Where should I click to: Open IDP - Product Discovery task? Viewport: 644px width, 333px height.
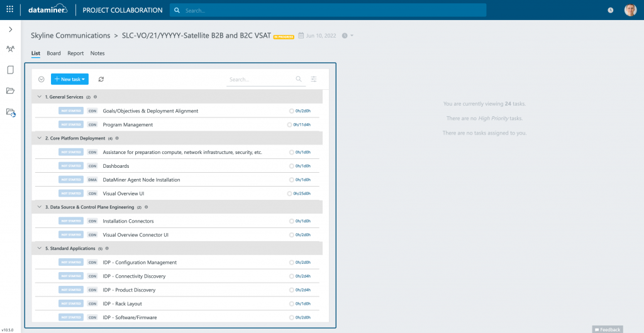[129, 290]
